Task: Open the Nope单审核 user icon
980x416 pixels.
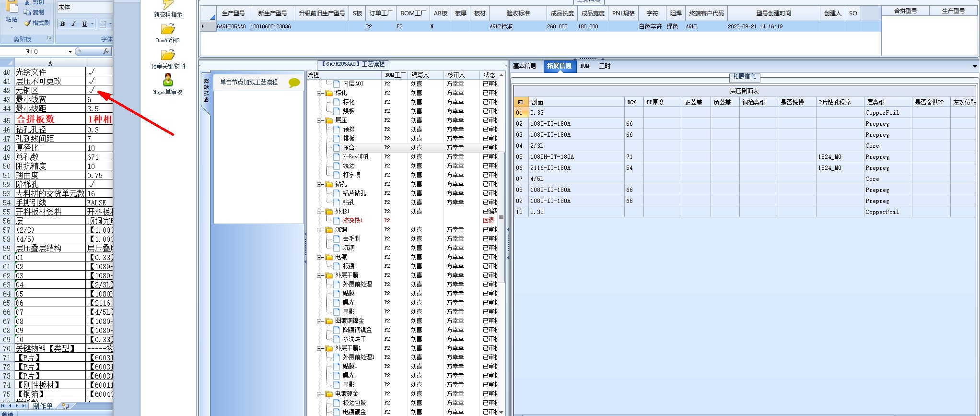Action: 168,80
